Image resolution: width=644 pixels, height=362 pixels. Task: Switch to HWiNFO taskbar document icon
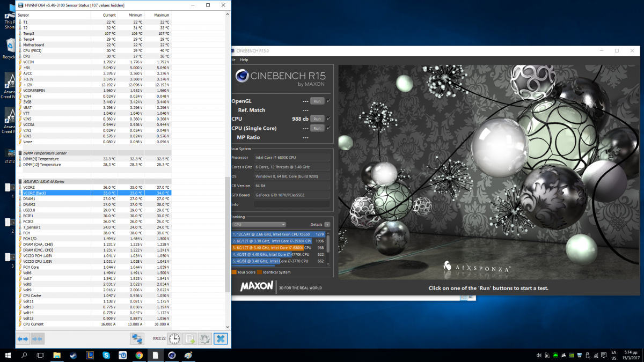tap(155, 355)
